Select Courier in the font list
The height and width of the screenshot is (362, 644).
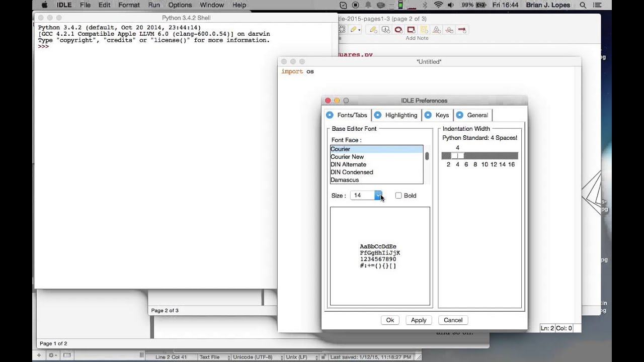point(376,149)
